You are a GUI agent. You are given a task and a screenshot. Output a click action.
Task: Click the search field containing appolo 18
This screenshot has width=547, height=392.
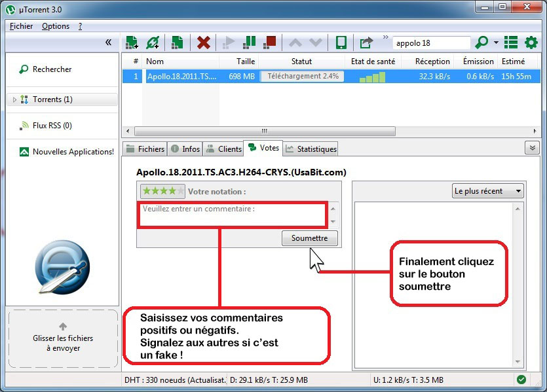coord(432,43)
